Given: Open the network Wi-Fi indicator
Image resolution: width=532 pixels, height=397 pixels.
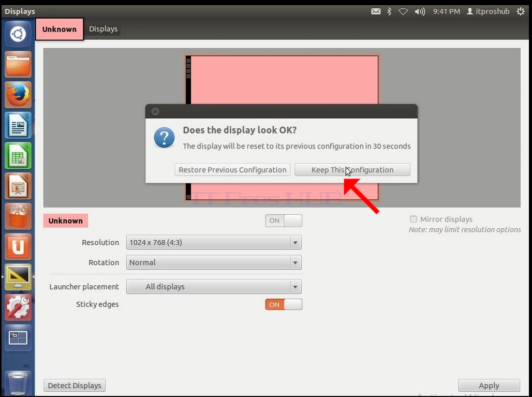Looking at the screenshot, I should click(403, 11).
